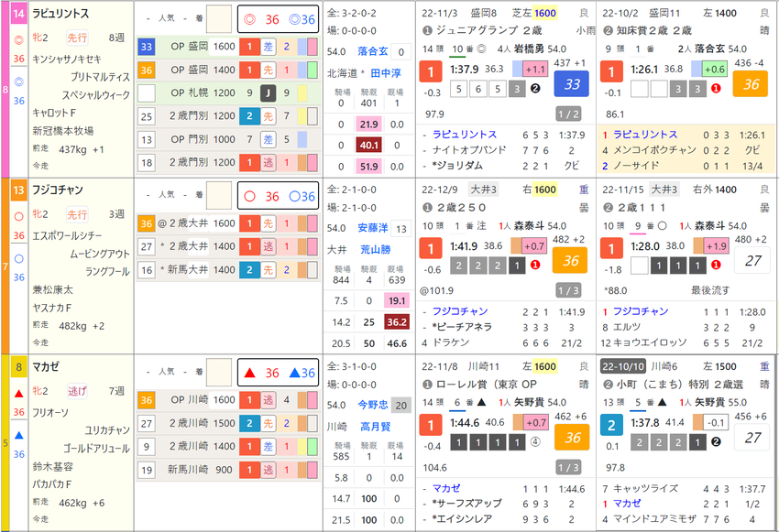This screenshot has height=532, width=779.
Task: Open キョウエイロッソ result link
Action: coord(650,342)
